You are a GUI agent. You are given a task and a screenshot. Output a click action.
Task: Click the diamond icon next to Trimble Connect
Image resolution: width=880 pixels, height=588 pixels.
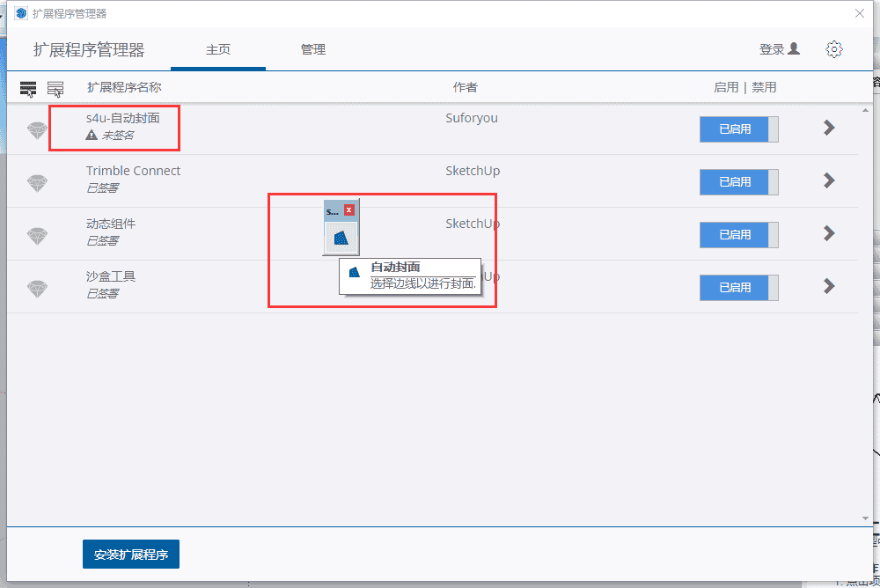coord(37,181)
